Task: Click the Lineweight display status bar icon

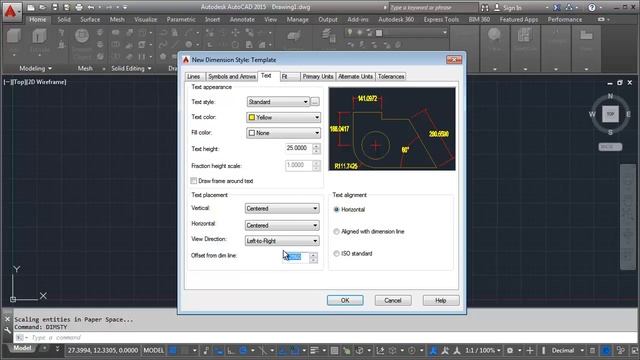Action: (314, 350)
